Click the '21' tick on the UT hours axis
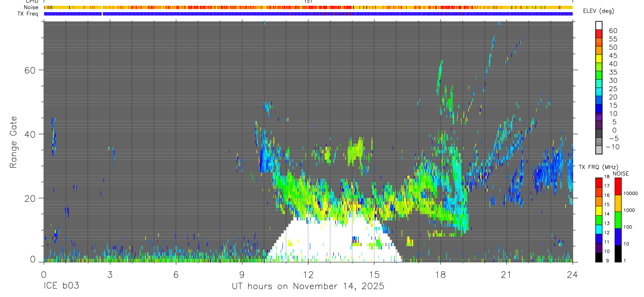The width and height of the screenshot is (644, 297). pyautogui.click(x=506, y=274)
